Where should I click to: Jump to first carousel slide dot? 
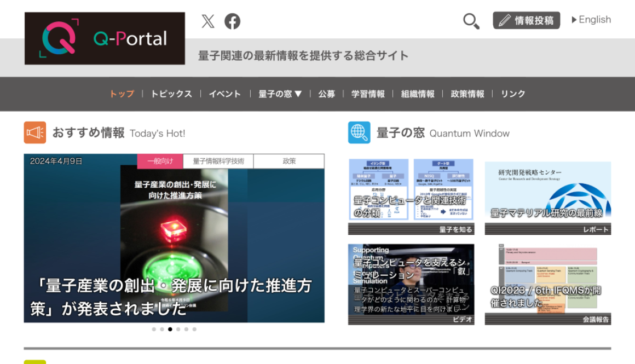point(154,329)
